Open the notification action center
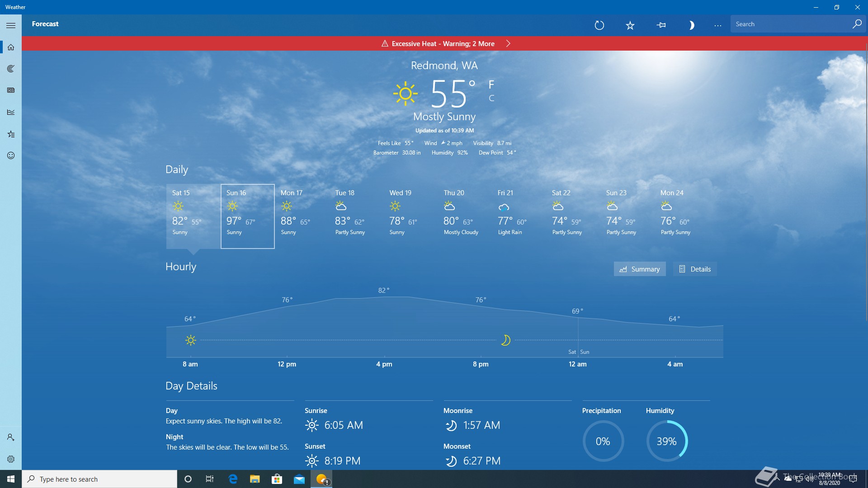Image resolution: width=868 pixels, height=488 pixels. pos(853,479)
